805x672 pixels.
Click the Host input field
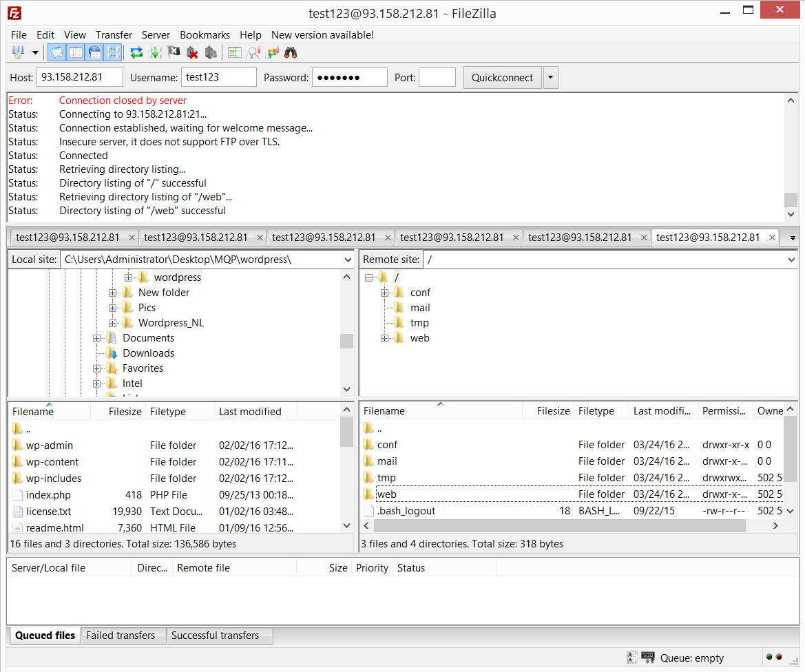click(x=80, y=77)
